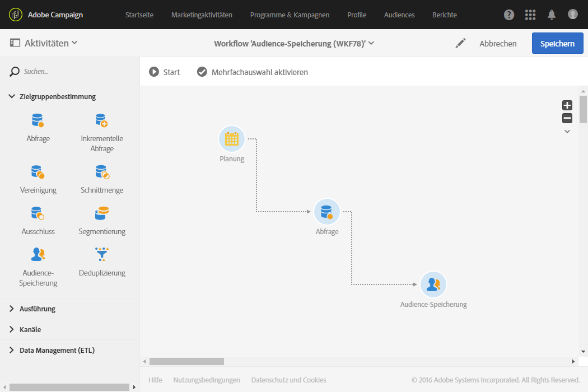Toggle Mehrfachauswahl aktivieren
The image size is (588, 392).
252,72
